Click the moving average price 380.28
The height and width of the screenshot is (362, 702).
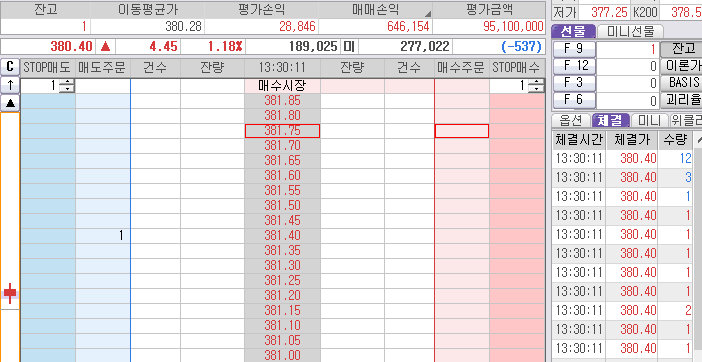[183, 26]
